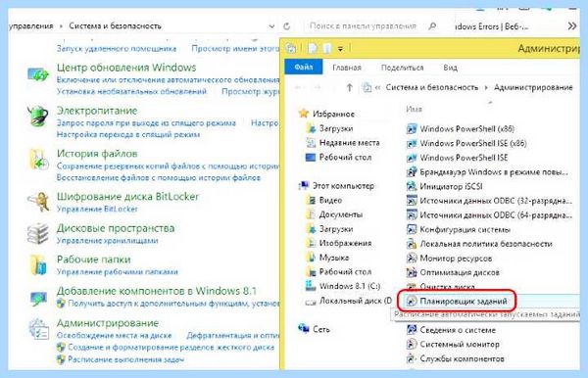The image size is (588, 378).
Task: Click the Windows Errors browser tab
Action: [x=491, y=26]
